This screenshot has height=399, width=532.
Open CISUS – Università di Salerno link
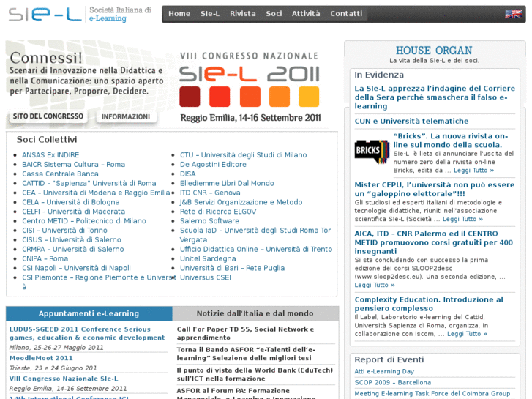[x=72, y=239]
